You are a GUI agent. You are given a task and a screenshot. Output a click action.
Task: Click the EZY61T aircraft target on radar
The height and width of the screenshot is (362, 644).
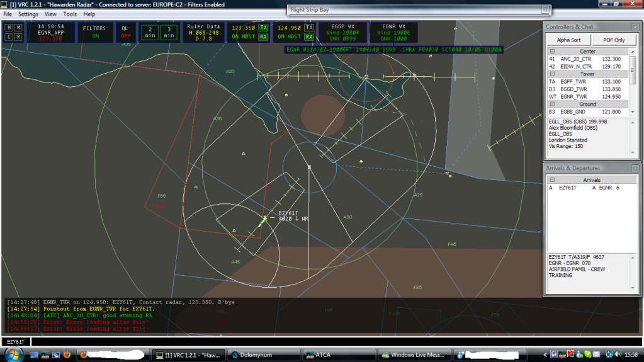point(264,218)
